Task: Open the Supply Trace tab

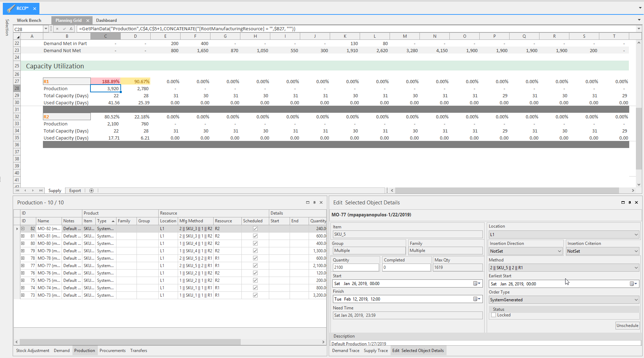Action: point(376,351)
